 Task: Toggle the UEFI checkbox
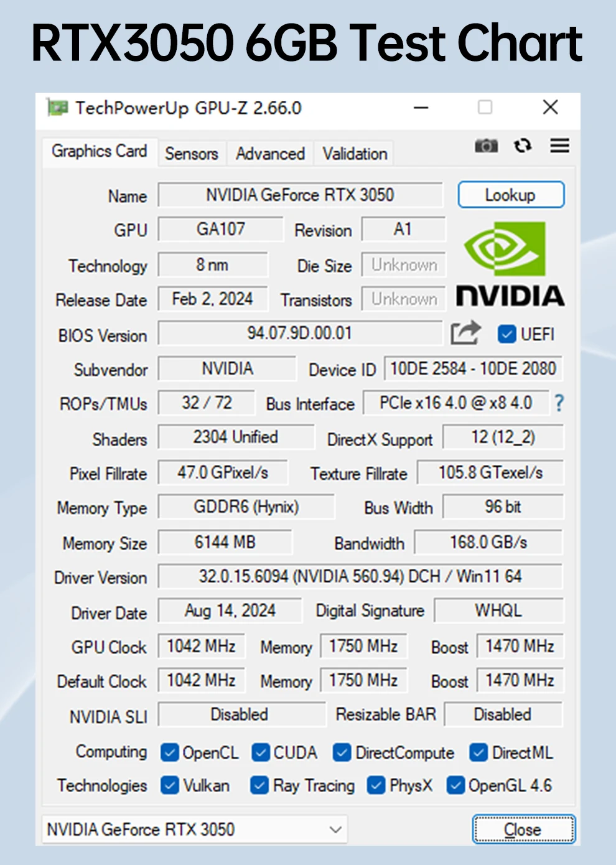506,334
